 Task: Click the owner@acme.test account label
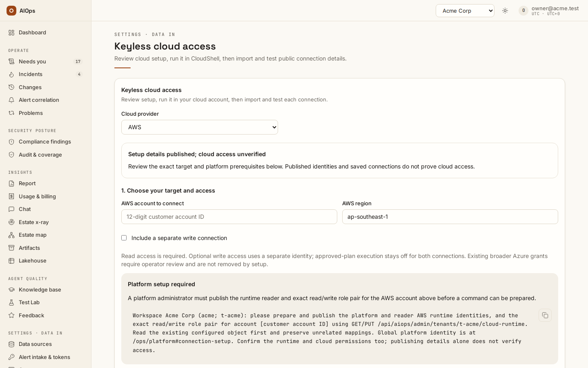click(555, 8)
